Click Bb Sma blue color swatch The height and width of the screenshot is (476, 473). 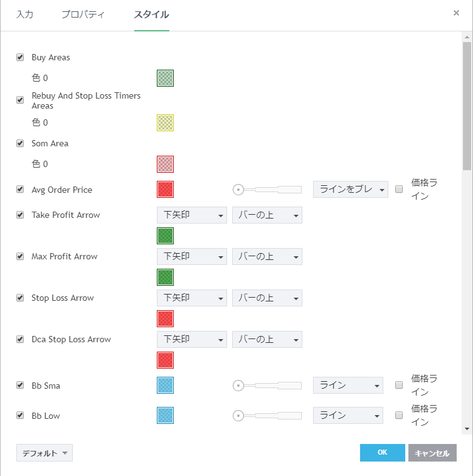pyautogui.click(x=165, y=385)
